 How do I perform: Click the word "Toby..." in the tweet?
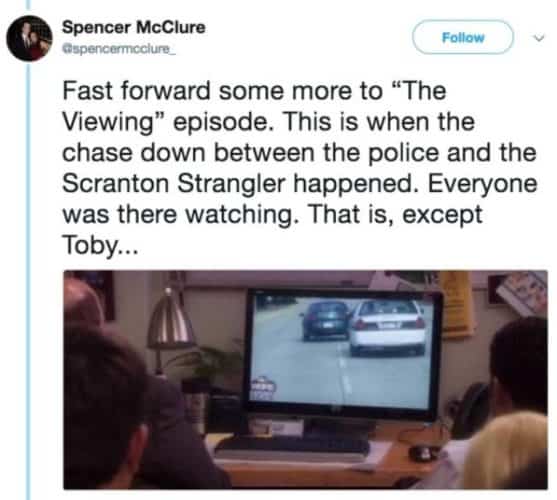coord(100,245)
